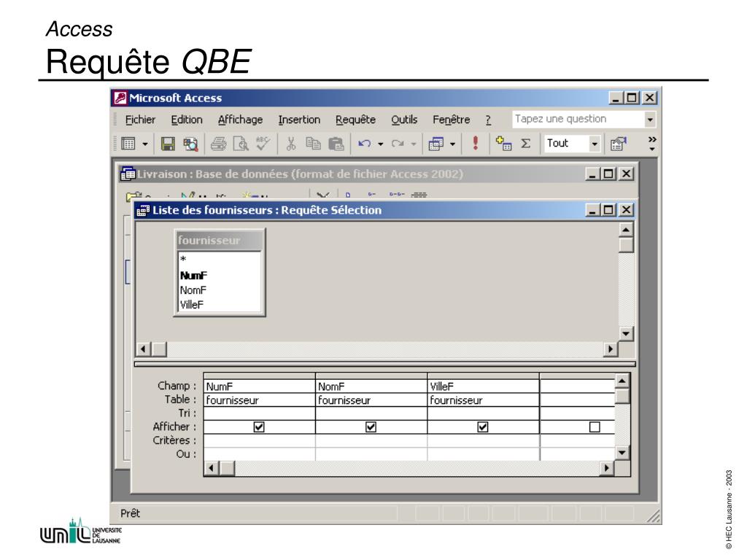Click the Tapez une question field
Viewport: 747px width, 560px height.
[x=578, y=119]
